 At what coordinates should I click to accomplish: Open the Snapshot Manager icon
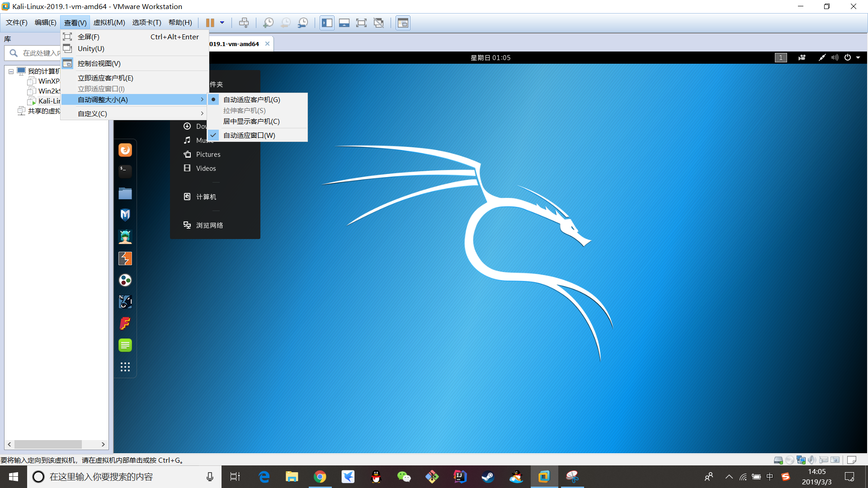303,23
